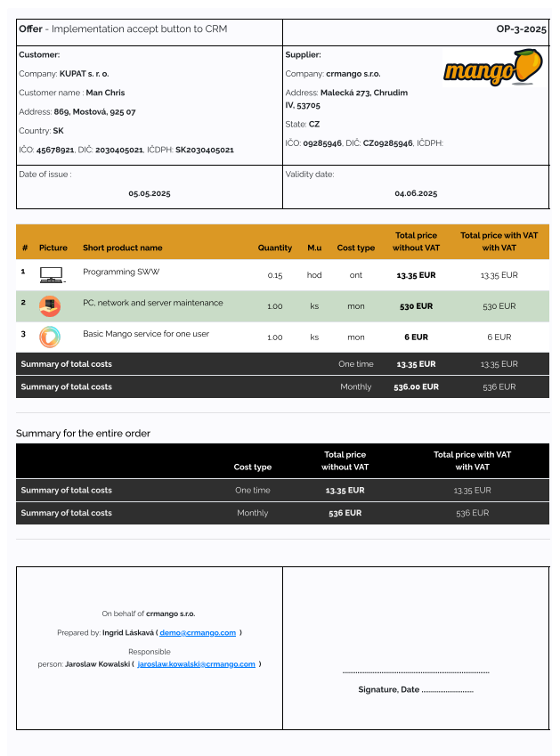The height and width of the screenshot is (756, 560).
Task: Click Monthly label in entire order summary
Action: pos(253,513)
